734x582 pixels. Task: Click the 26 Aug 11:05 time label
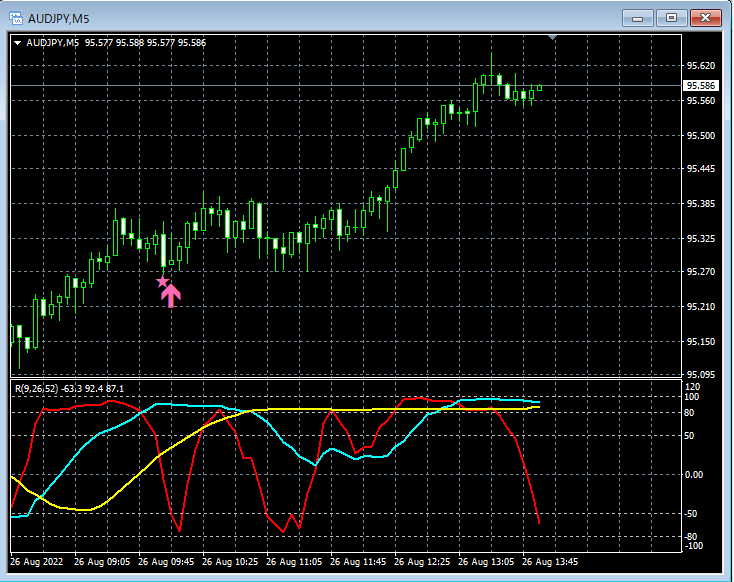(294, 561)
